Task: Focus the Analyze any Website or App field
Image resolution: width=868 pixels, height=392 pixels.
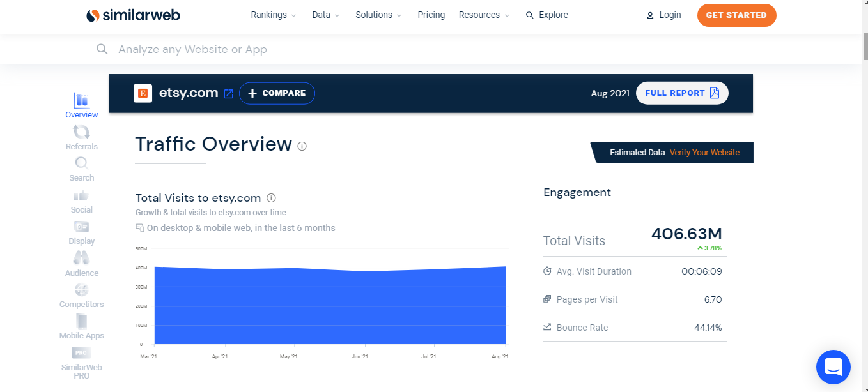Action: coord(192,49)
